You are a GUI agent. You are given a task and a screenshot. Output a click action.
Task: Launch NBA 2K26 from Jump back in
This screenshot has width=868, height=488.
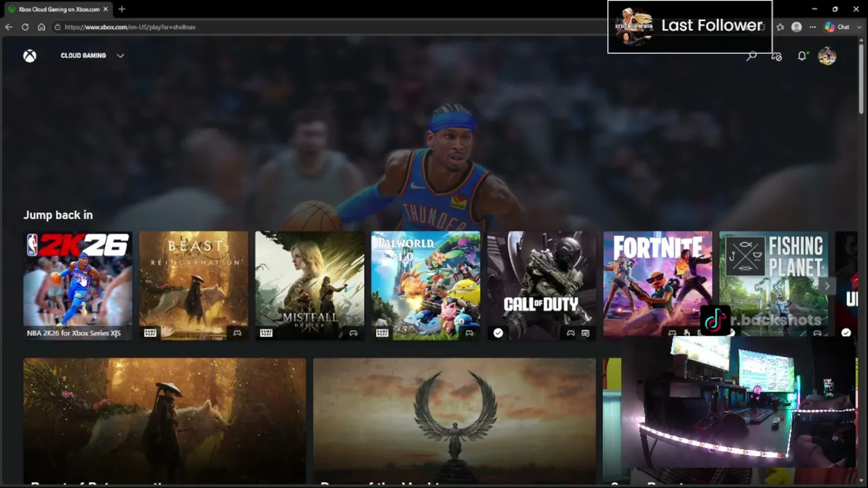78,285
